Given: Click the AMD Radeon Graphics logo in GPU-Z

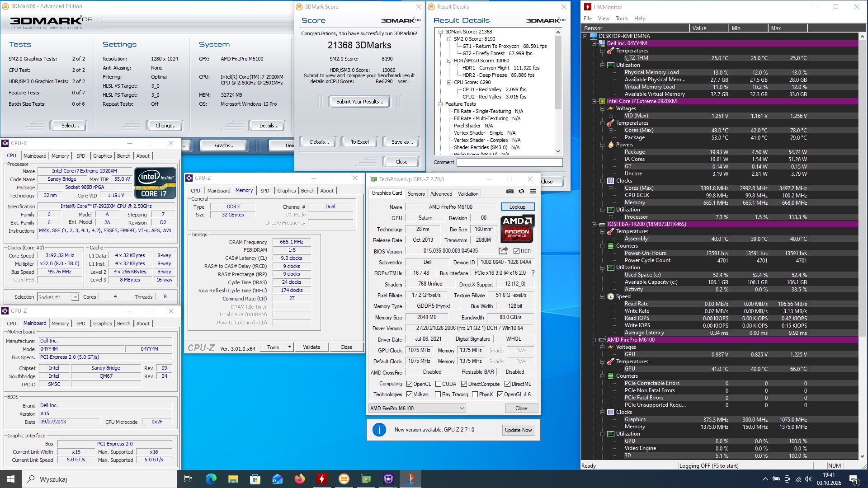Looking at the screenshot, I should 518,228.
